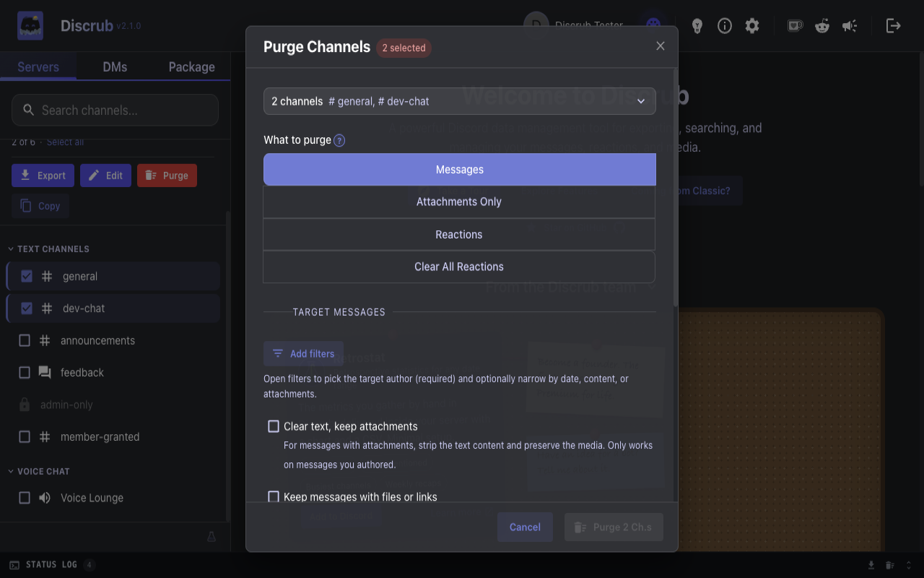Click the coffee cup donate icon
Image resolution: width=924 pixels, height=578 pixels.
click(x=795, y=26)
